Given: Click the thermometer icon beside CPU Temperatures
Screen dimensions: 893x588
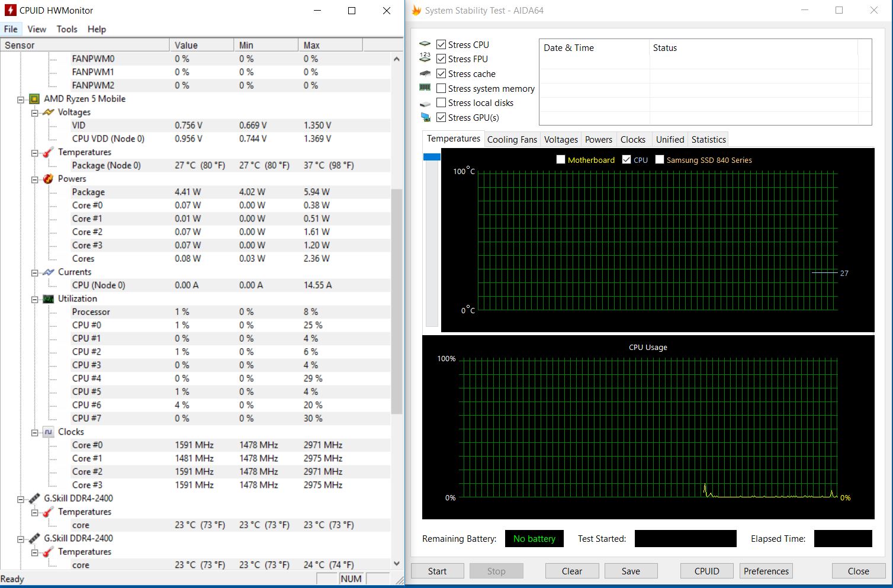Looking at the screenshot, I should (x=49, y=152).
